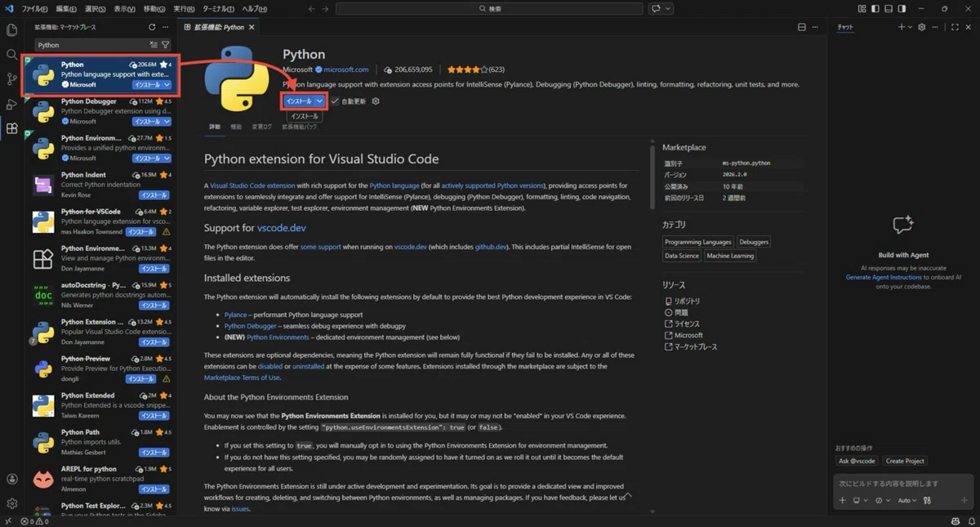Start a new chat with plus icon

[902, 27]
